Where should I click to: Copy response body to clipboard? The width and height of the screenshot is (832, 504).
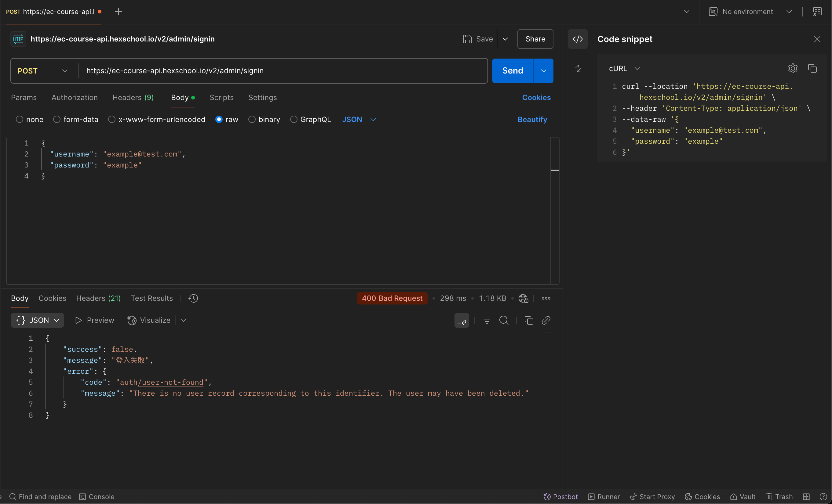(x=528, y=320)
